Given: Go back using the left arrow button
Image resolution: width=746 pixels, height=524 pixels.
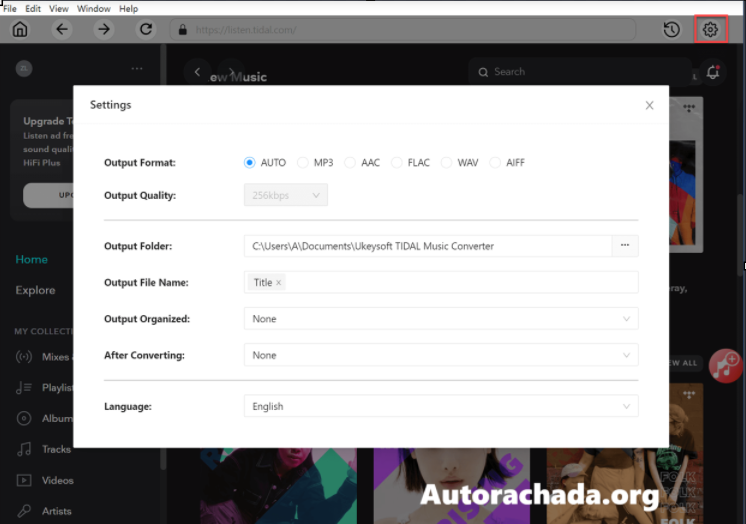Looking at the screenshot, I should tap(62, 29).
